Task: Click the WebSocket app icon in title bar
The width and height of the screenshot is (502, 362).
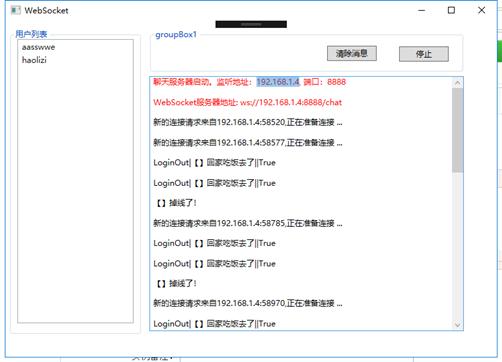Action: tap(15, 10)
